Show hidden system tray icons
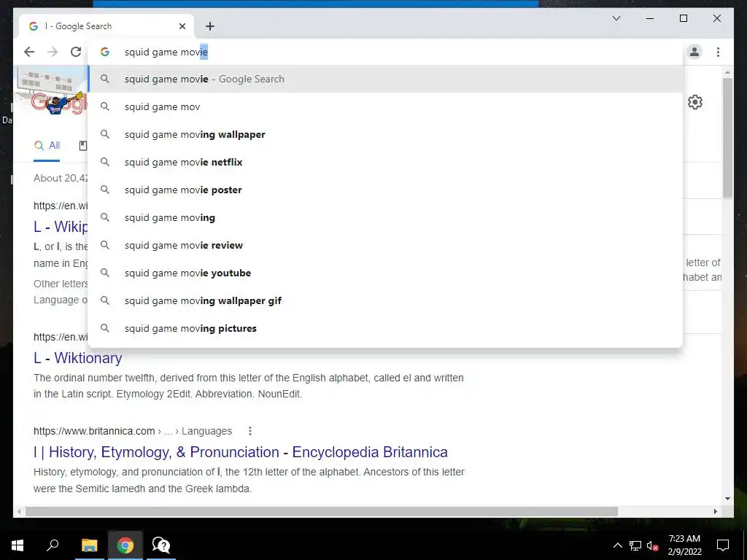The height and width of the screenshot is (560, 747). (x=617, y=545)
